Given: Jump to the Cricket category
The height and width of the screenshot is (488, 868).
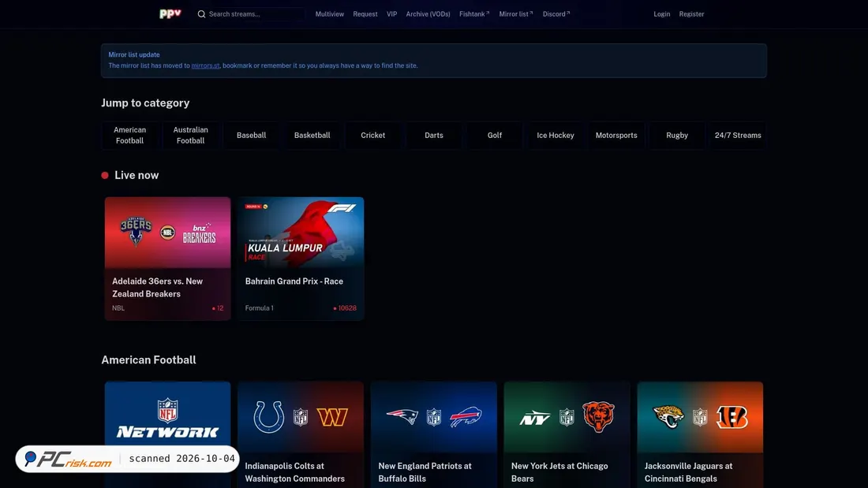Looking at the screenshot, I should coord(373,135).
